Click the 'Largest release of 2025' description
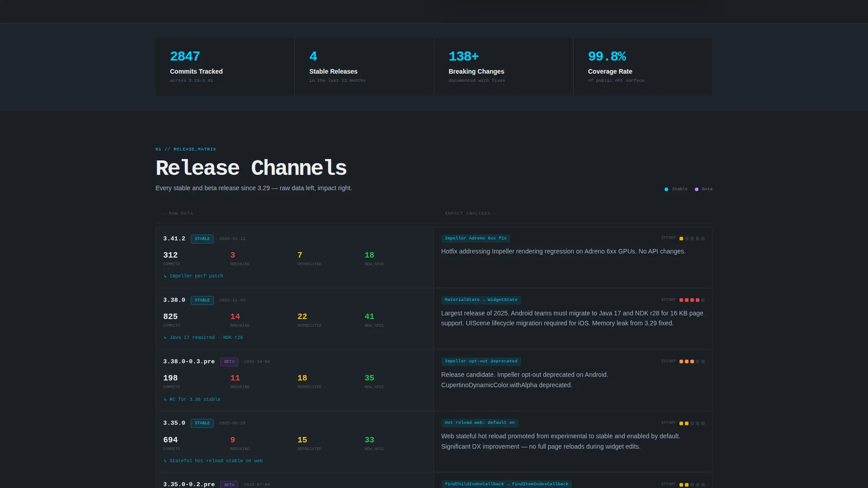The image size is (868, 488). [572, 318]
